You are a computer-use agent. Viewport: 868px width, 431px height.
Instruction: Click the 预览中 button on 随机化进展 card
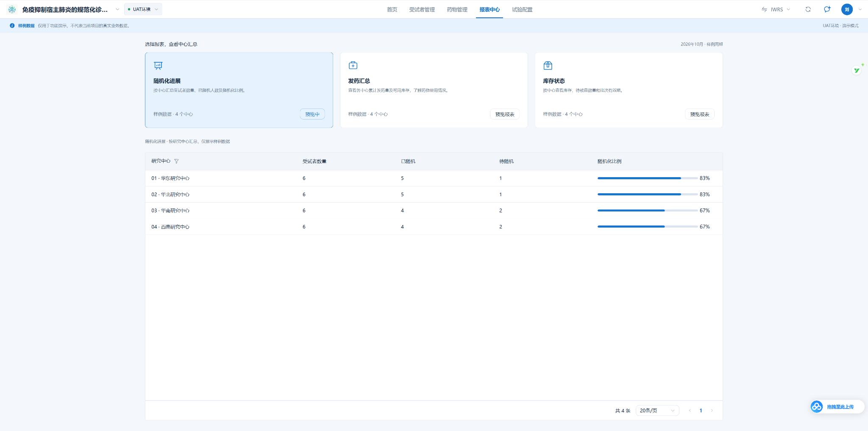pos(312,114)
